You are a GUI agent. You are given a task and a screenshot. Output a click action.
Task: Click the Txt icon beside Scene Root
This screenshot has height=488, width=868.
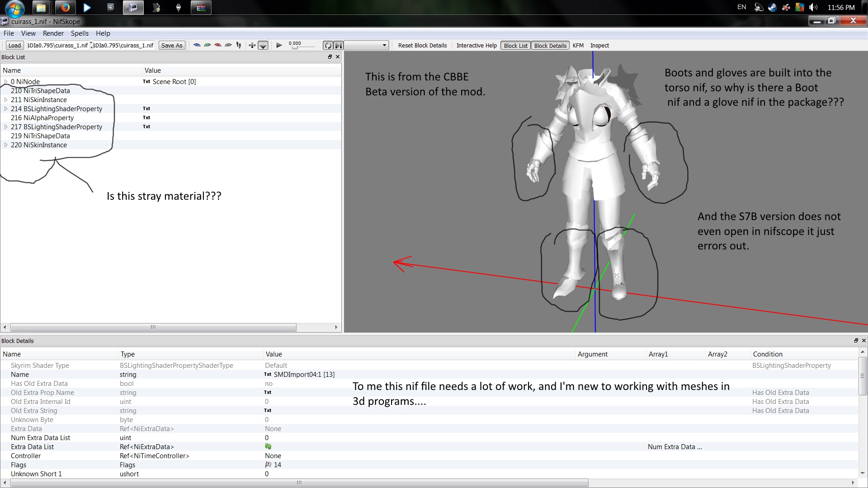pos(146,82)
